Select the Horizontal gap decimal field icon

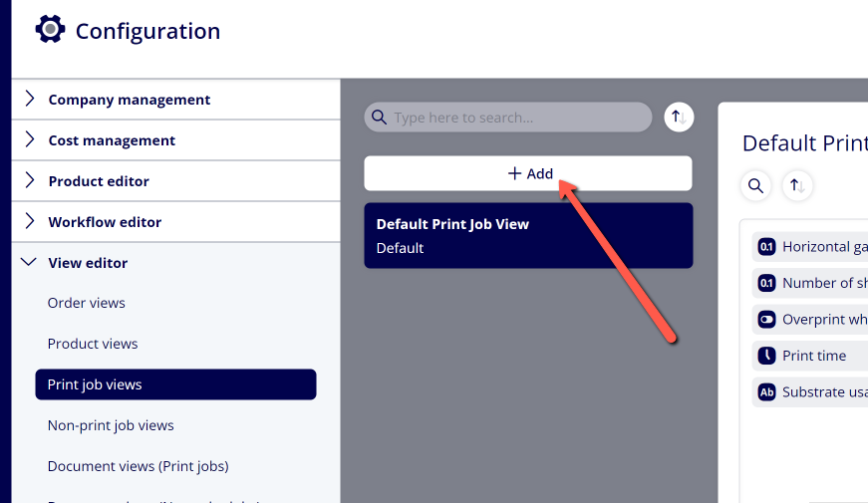[x=766, y=247]
